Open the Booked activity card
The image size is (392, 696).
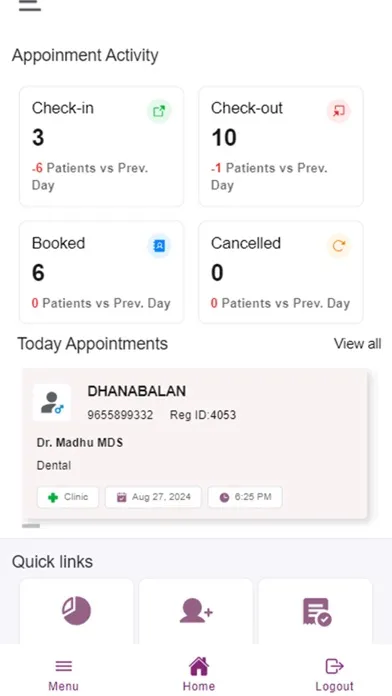(x=101, y=272)
